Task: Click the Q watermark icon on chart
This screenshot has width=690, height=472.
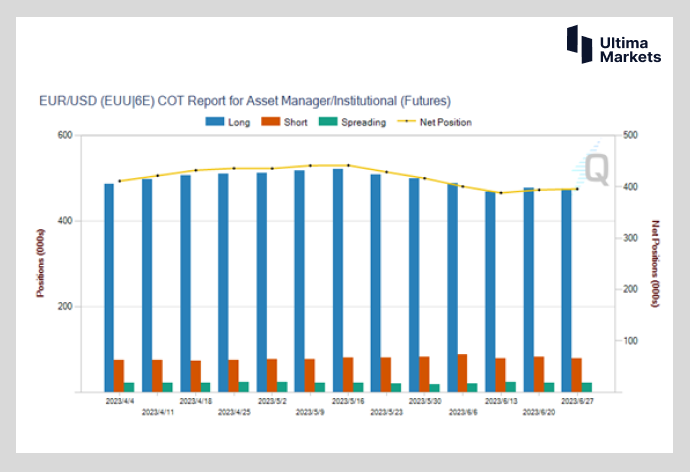Action: click(x=596, y=168)
